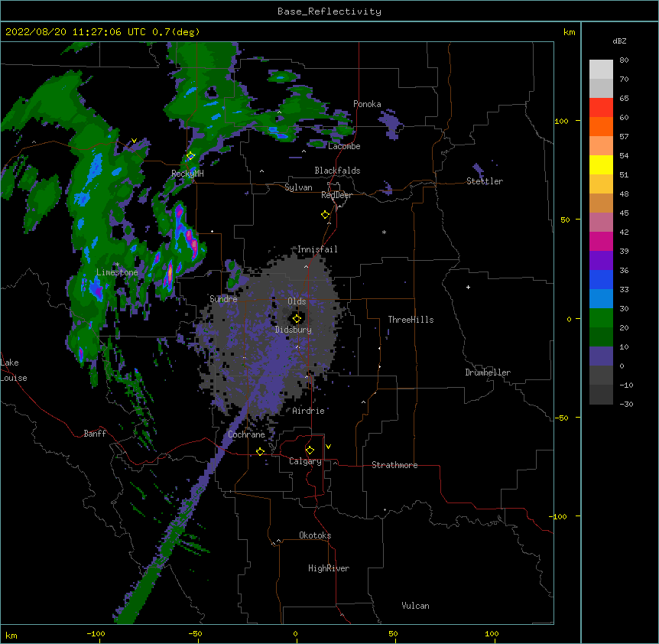
Task: Click the red 60-65 dBZ legend swatch
Action: point(601,108)
